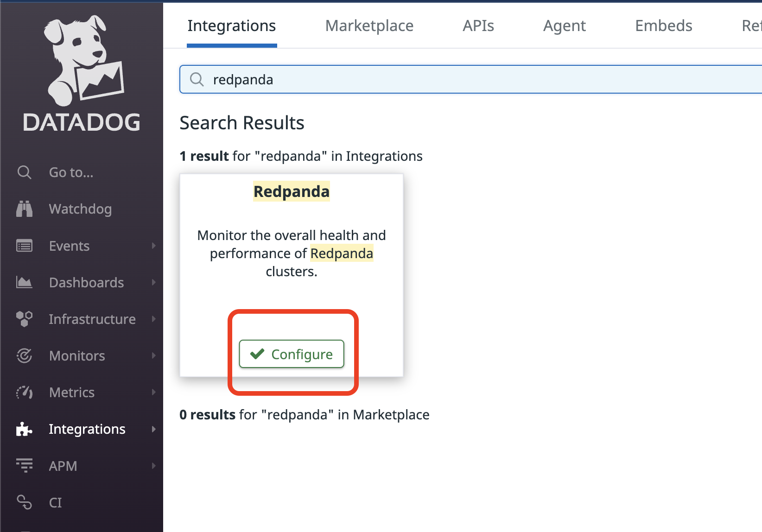Viewport: 762px width, 532px height.
Task: Open the Marketplace tab
Action: tap(369, 26)
